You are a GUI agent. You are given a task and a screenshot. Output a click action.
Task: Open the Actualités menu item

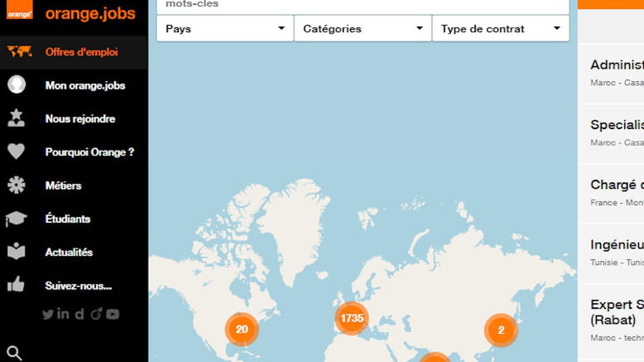coord(69,252)
